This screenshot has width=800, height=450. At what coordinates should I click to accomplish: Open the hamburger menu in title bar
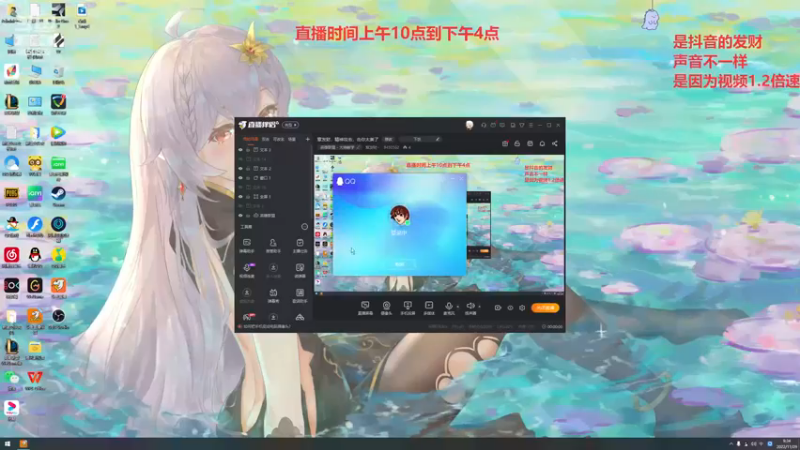pos(531,125)
